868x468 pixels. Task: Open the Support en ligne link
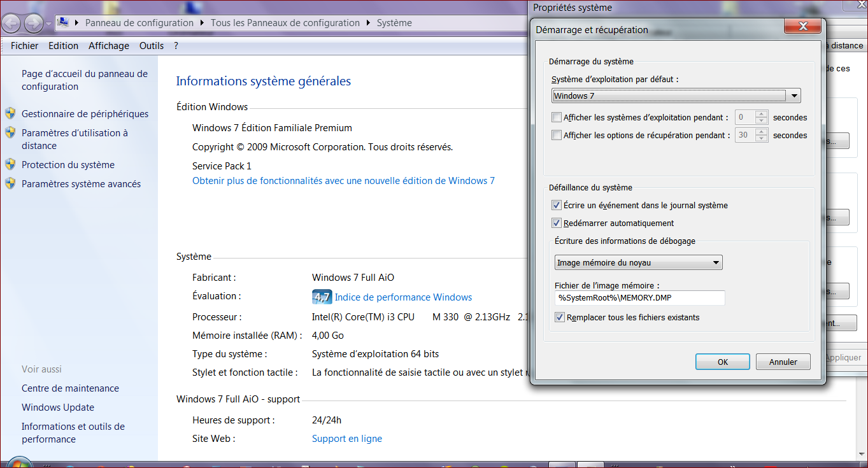point(347,439)
